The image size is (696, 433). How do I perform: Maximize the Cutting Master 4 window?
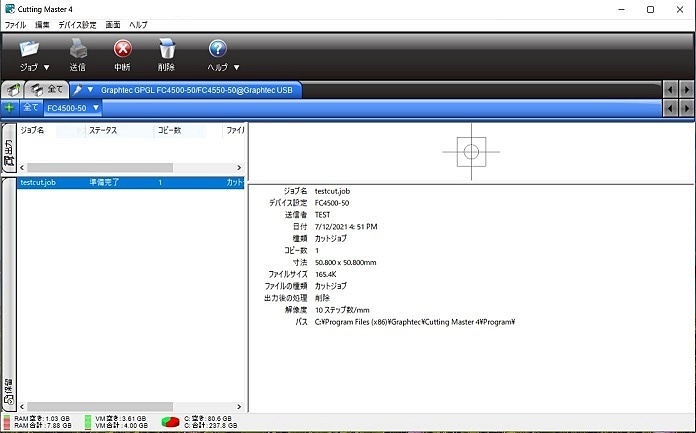[x=650, y=9]
